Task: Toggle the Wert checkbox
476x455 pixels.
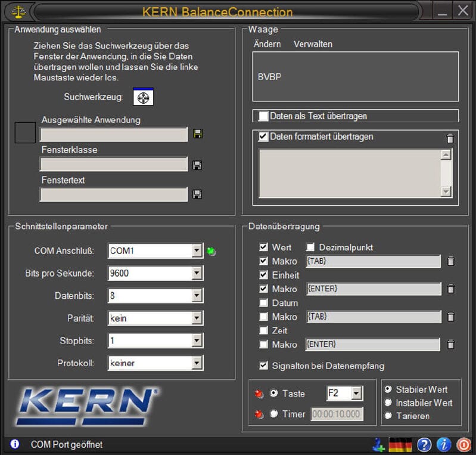Action: coord(263,247)
